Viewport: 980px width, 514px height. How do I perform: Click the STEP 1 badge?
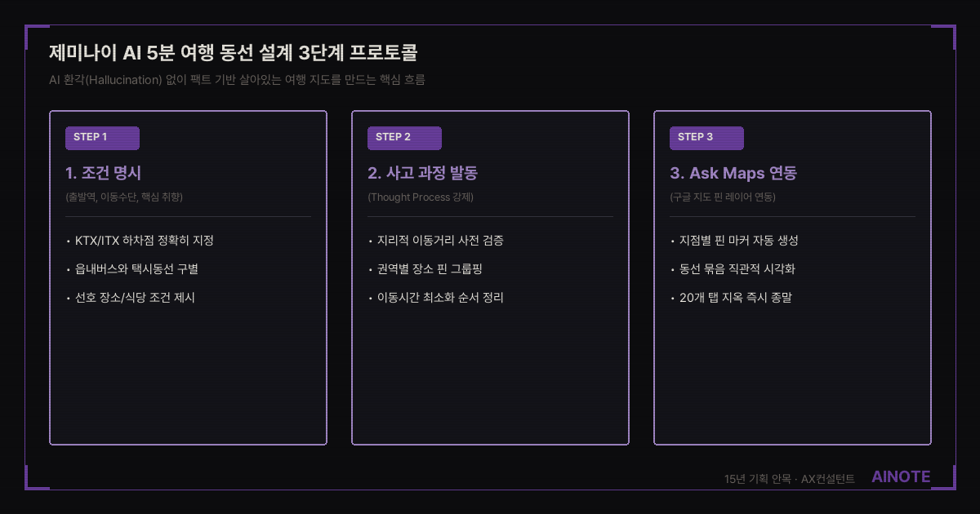[102, 138]
